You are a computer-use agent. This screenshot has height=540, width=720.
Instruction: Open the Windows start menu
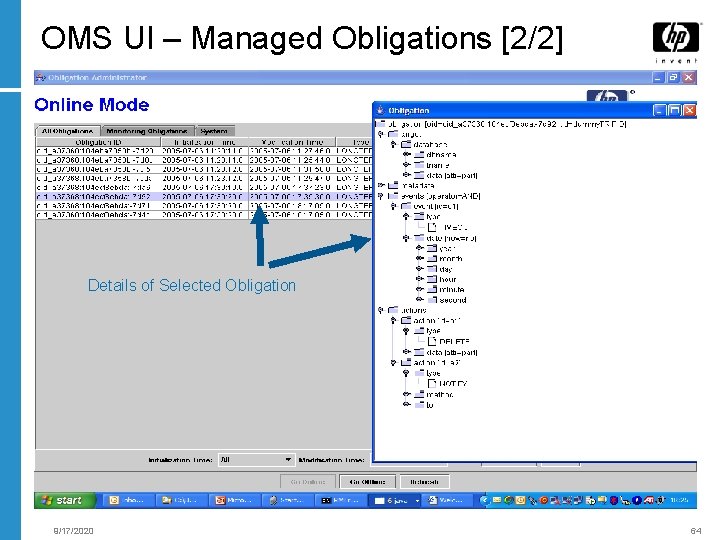65,500
